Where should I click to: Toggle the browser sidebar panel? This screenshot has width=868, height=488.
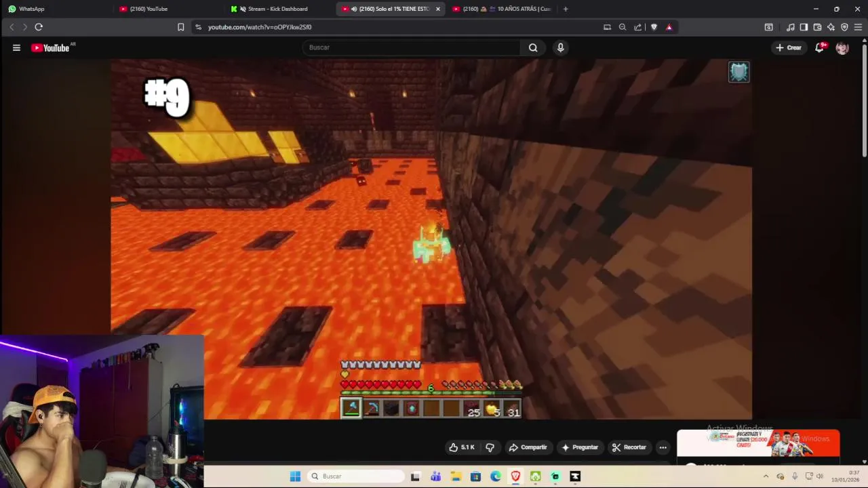click(804, 27)
